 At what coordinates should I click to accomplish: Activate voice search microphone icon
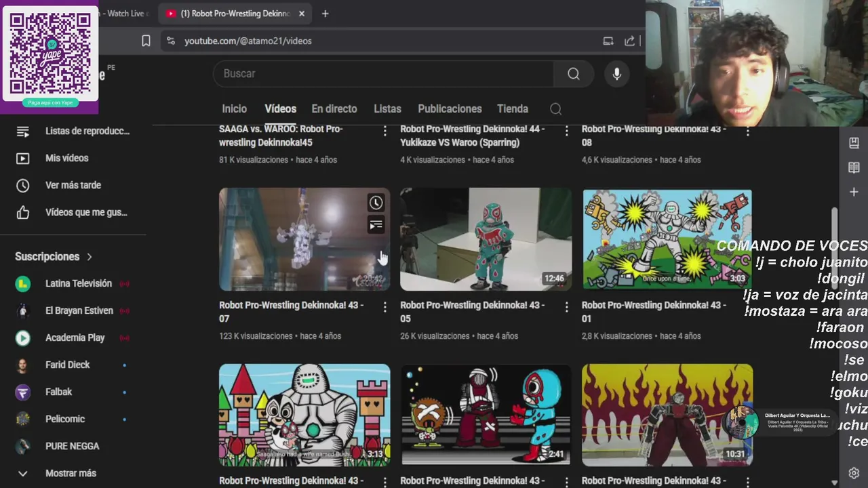click(x=616, y=74)
